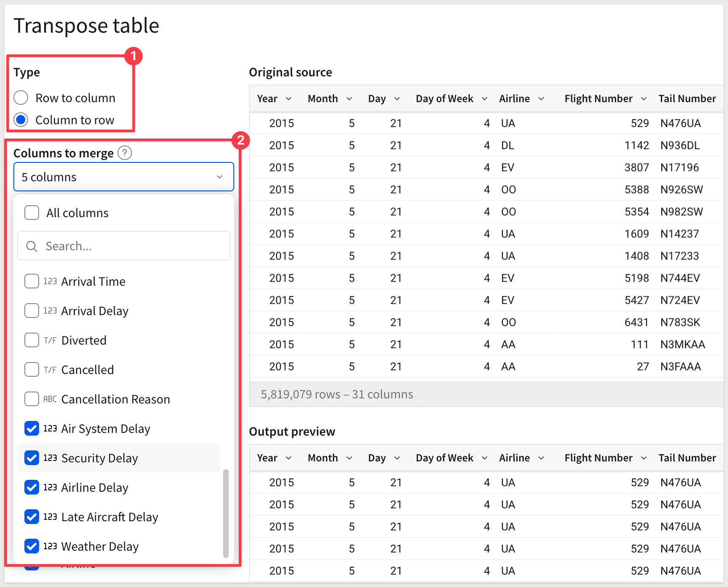Open Airline column menu in Output preview

pyautogui.click(x=541, y=458)
